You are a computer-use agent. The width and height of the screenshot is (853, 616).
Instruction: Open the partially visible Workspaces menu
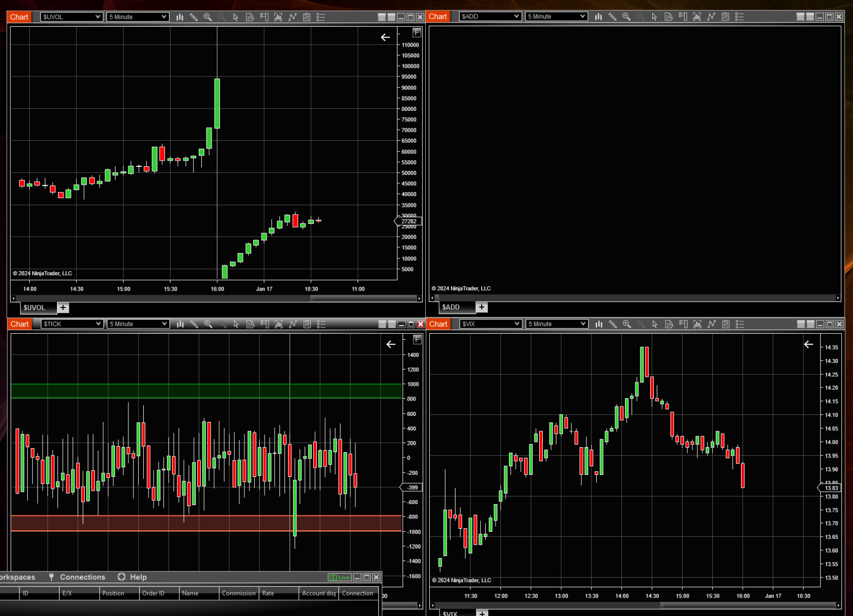(x=18, y=577)
